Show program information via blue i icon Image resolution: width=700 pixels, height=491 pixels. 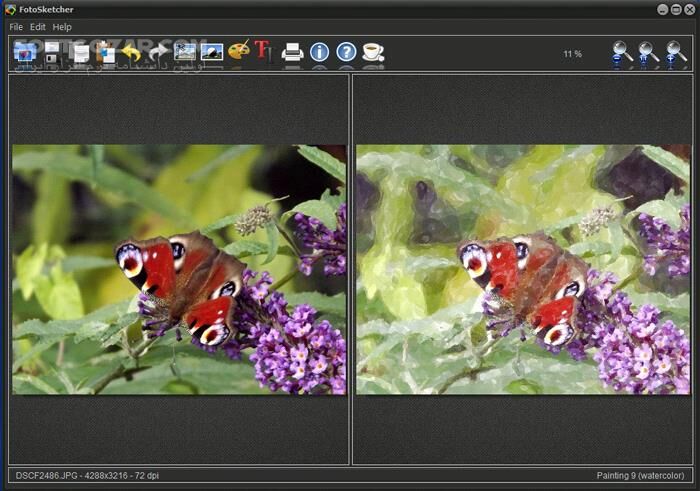319,52
